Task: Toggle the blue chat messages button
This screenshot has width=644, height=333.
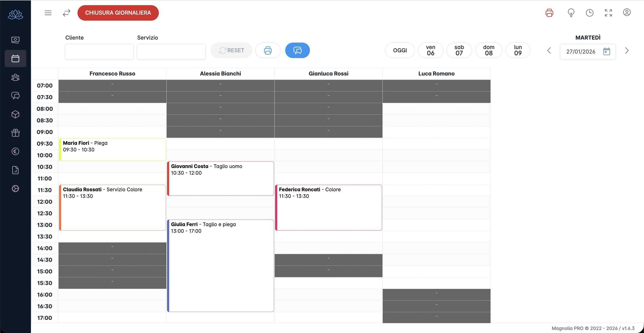Action: (297, 51)
